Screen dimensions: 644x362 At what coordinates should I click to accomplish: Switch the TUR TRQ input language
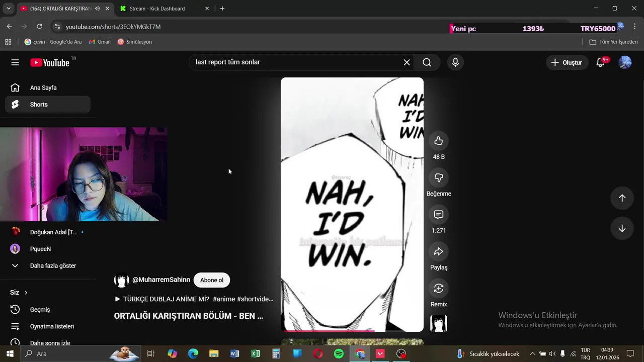tap(586, 353)
